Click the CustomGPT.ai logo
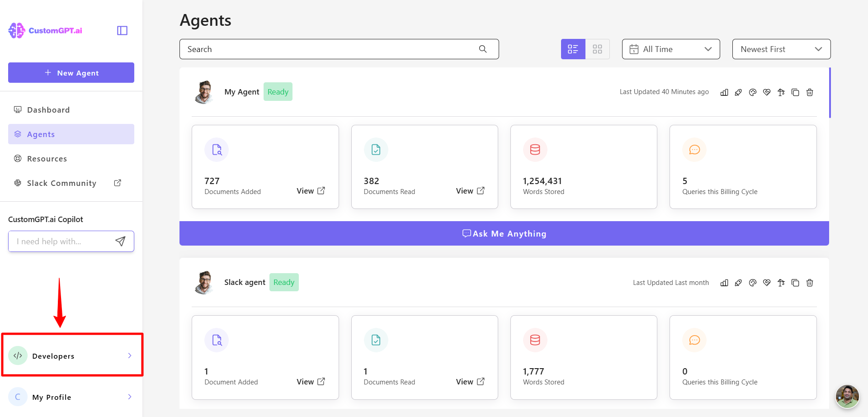Viewport: 868px width, 417px height. [x=45, y=30]
